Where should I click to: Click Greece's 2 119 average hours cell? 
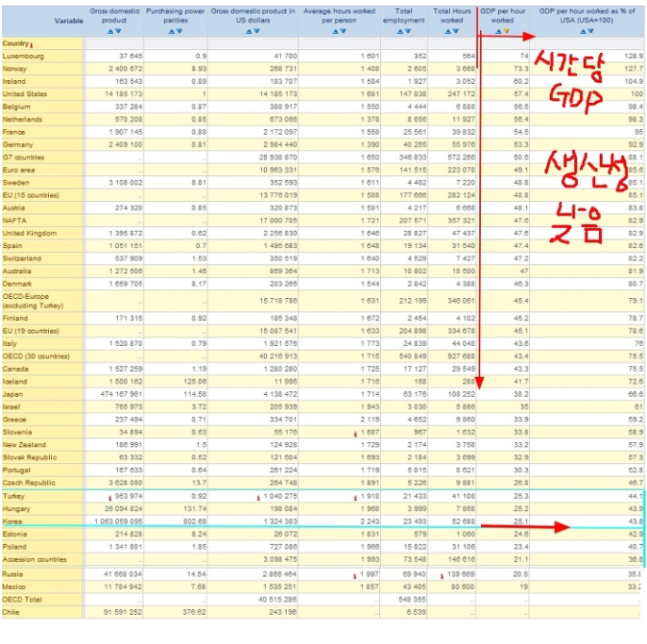340,420
